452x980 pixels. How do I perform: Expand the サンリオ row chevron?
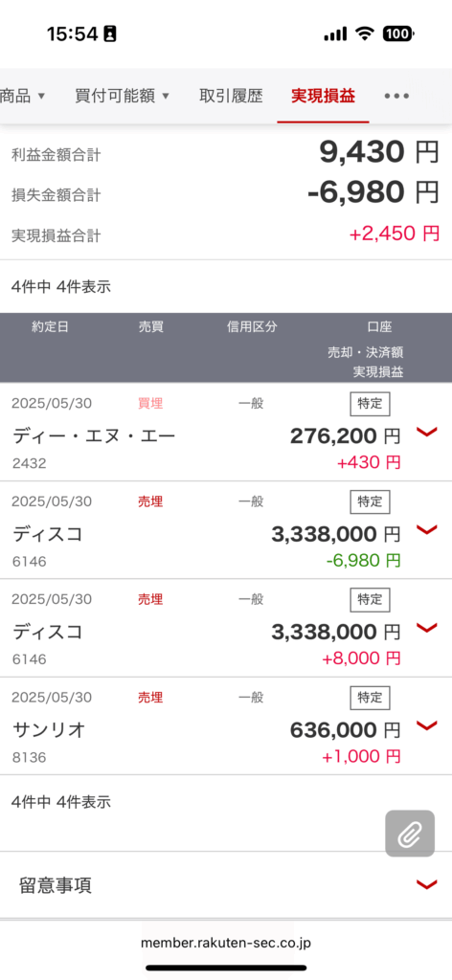426,725
